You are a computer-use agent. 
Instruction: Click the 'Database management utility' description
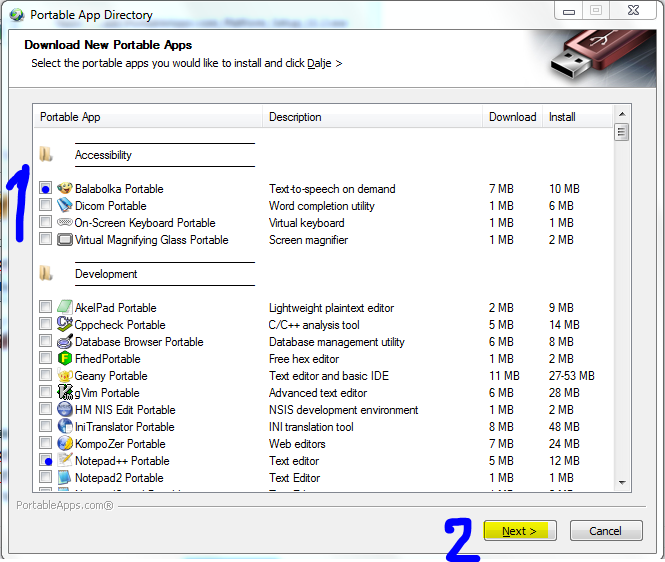pos(337,342)
